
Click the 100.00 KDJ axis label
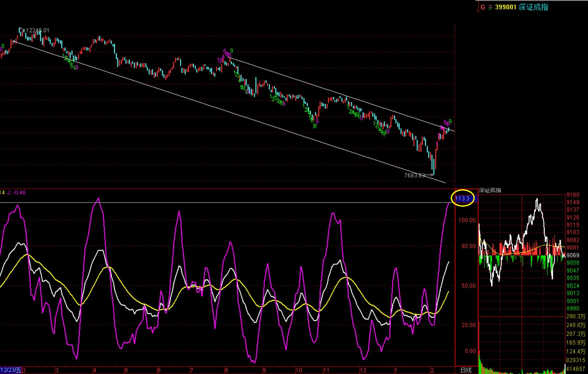pos(467,220)
